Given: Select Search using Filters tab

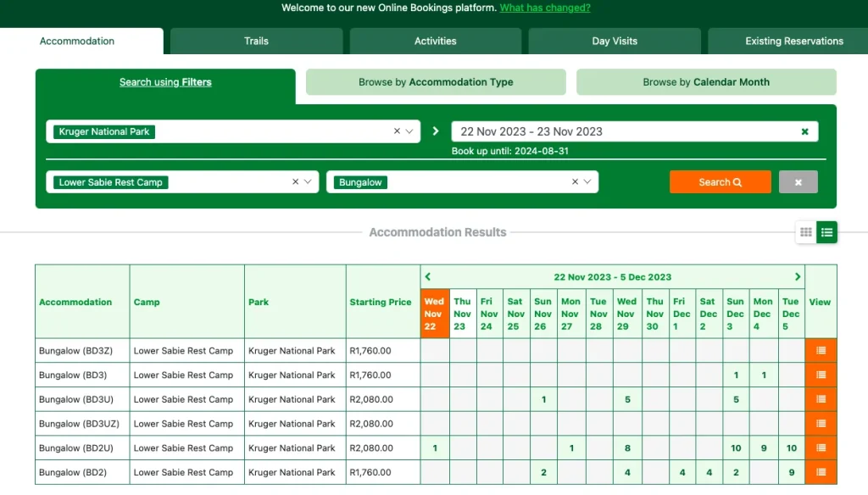Looking at the screenshot, I should [x=165, y=82].
